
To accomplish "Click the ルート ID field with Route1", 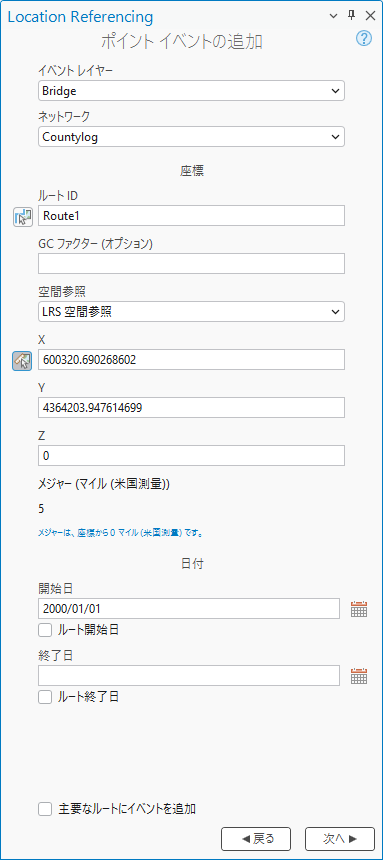I will (192, 216).
